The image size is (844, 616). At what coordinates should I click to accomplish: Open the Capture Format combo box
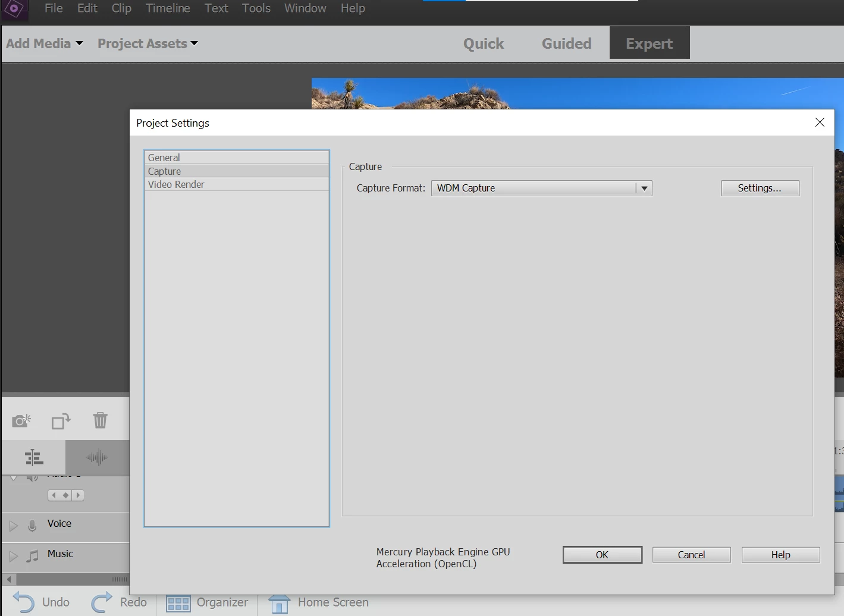pyautogui.click(x=542, y=188)
